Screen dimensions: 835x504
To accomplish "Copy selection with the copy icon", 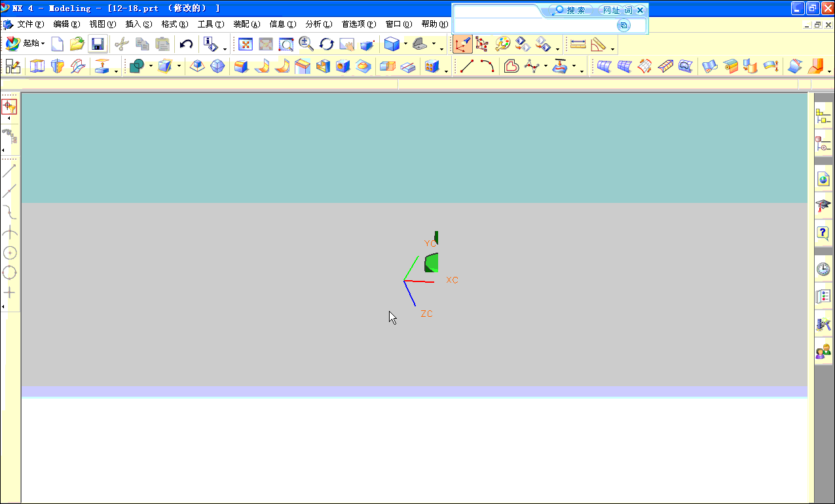I will coord(141,44).
